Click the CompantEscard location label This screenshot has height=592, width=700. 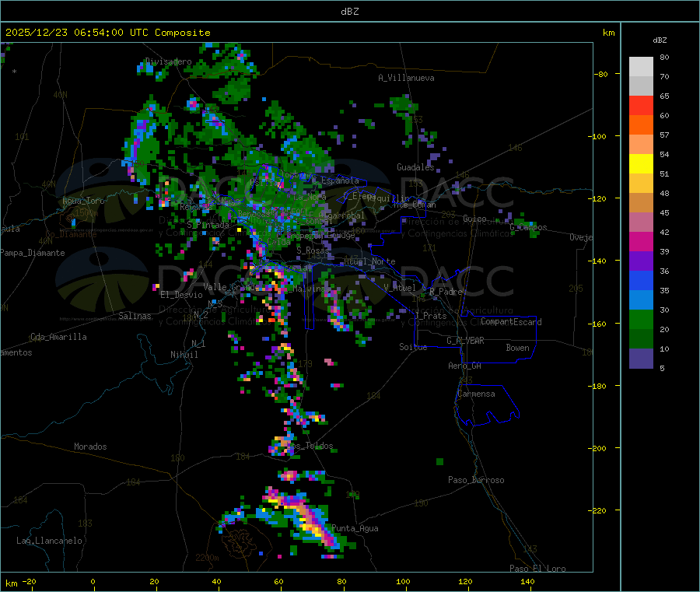[x=511, y=322]
